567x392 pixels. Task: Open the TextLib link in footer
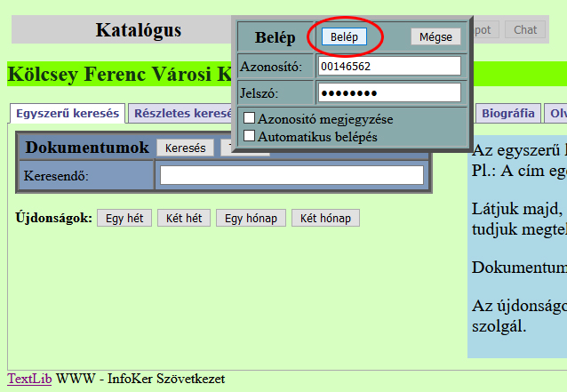click(29, 379)
